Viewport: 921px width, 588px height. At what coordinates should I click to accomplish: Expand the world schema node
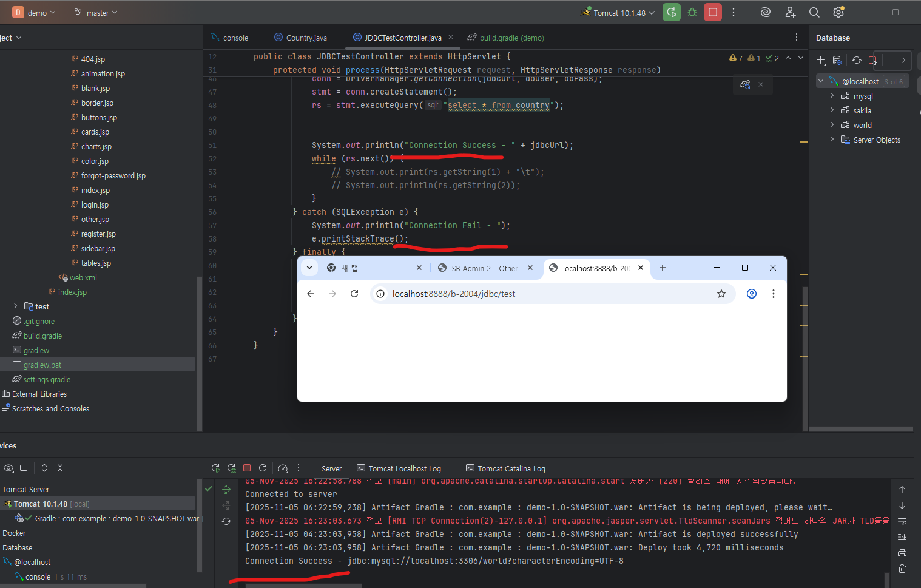click(832, 125)
